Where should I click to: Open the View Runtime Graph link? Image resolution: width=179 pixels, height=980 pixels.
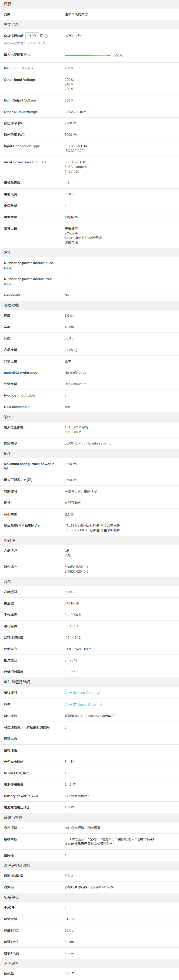(80, 692)
